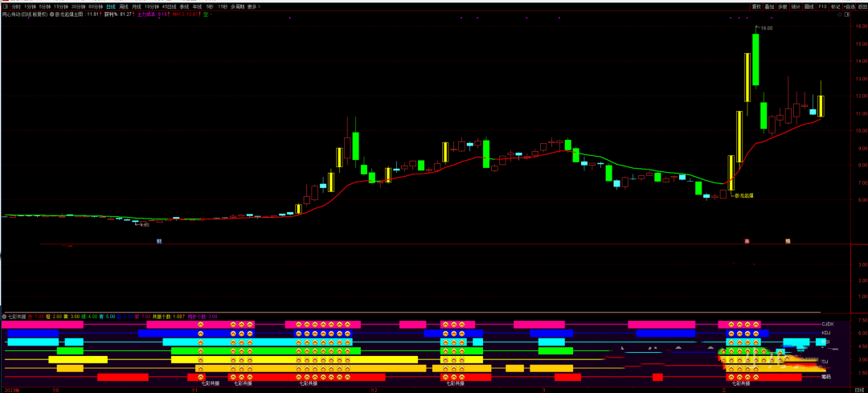Click the 画线 drawing tools button
This screenshot has height=393, width=868.
click(809, 6)
